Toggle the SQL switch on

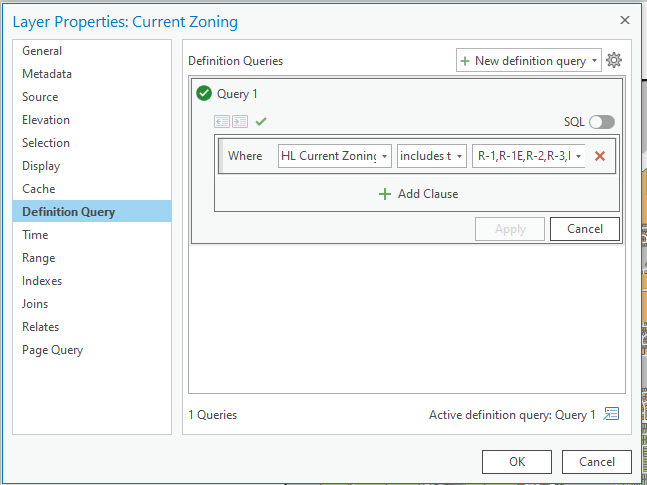pos(602,122)
